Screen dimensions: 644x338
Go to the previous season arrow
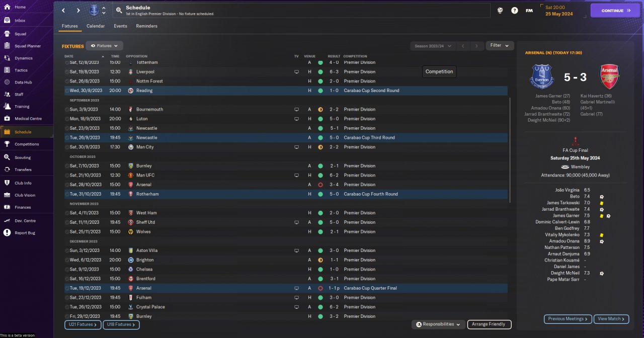[463, 46]
